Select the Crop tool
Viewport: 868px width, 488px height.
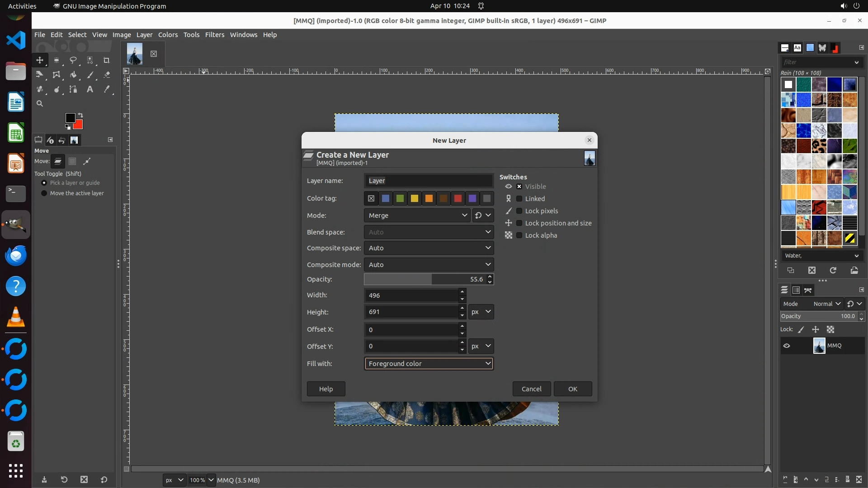point(107,60)
